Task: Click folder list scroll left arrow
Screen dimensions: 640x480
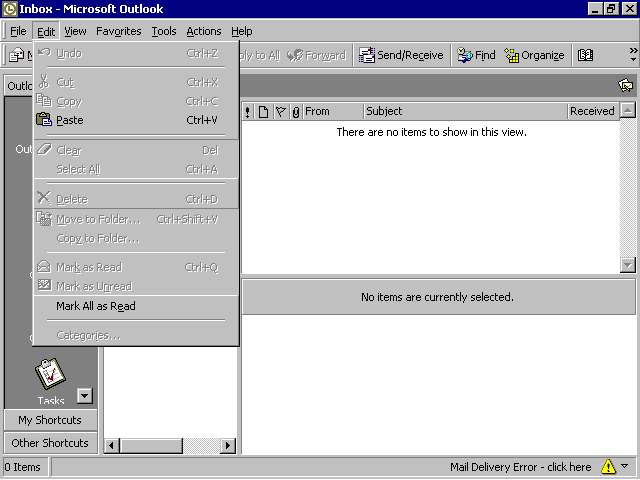Action: (x=111, y=445)
